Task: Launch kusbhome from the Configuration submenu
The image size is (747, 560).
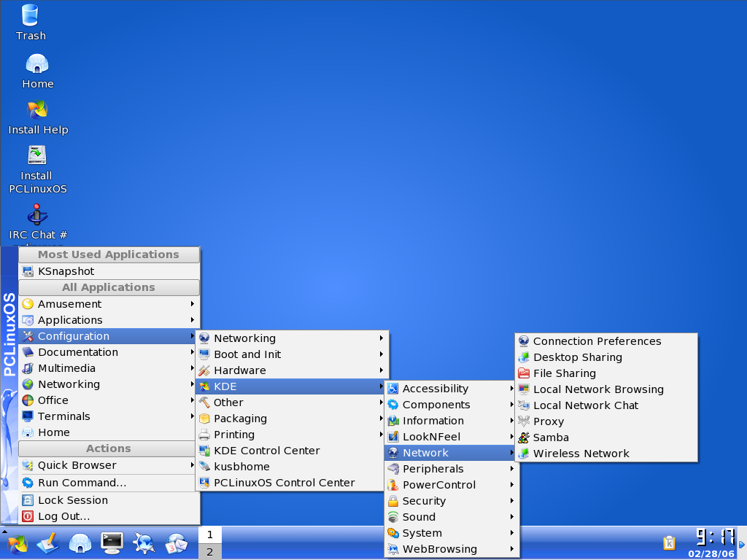Action: pos(291,467)
